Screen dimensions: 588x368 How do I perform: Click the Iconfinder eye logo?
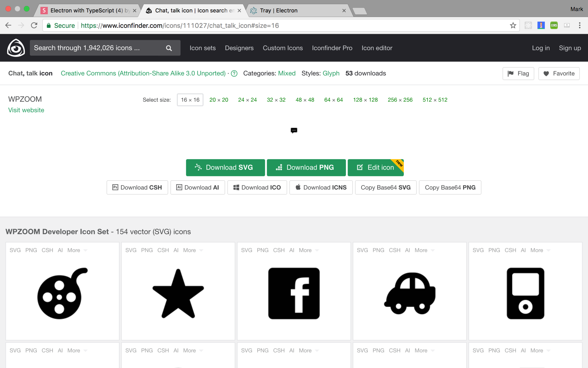coord(16,48)
